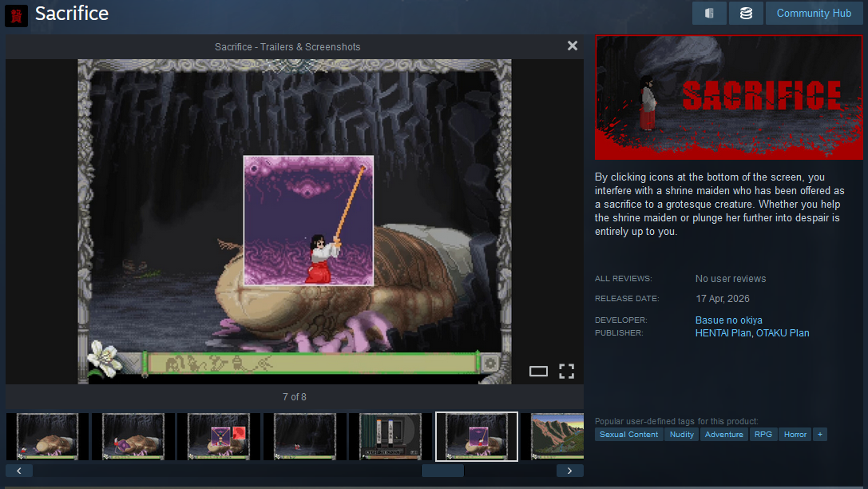Select thumbnail with red square overlay
The height and width of the screenshot is (489, 868).
tap(218, 436)
